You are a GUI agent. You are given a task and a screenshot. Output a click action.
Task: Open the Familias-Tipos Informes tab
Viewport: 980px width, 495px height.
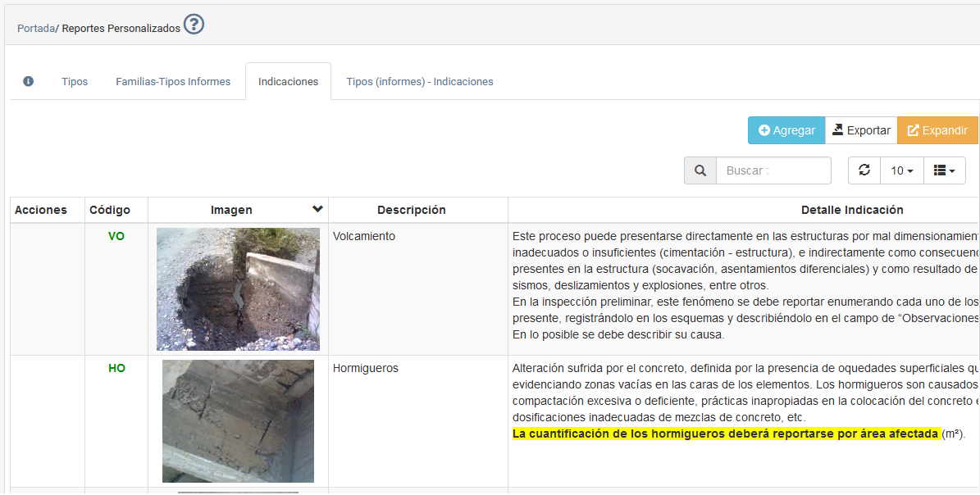click(173, 82)
